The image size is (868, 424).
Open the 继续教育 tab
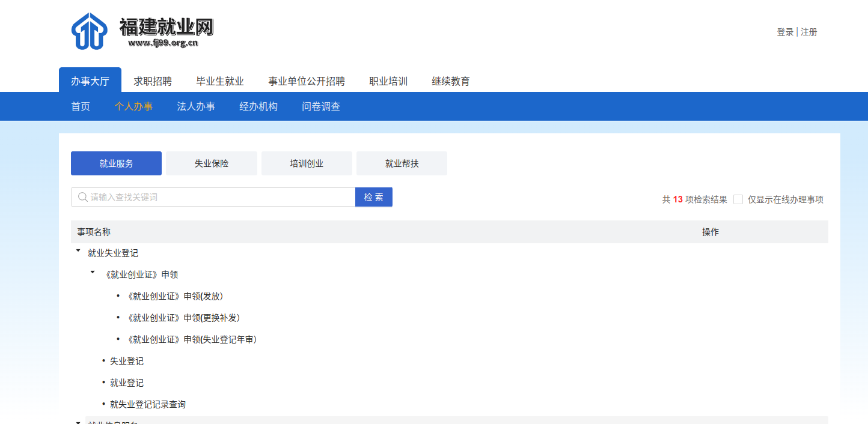451,81
